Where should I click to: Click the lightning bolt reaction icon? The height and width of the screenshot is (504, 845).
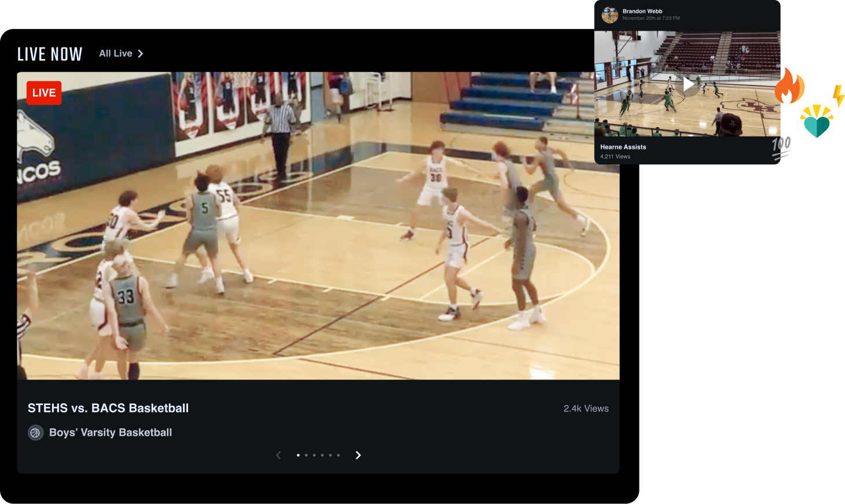click(x=838, y=96)
